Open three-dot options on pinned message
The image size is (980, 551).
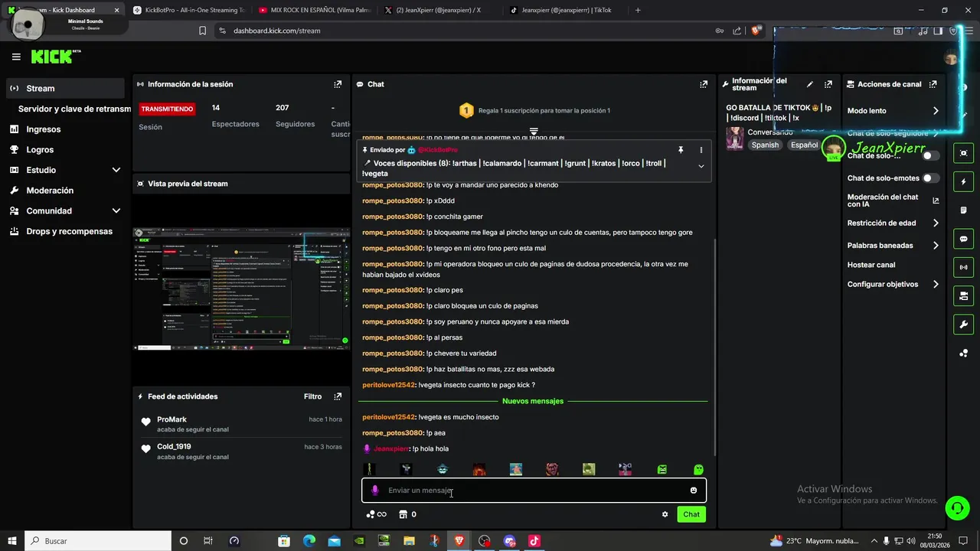701,150
